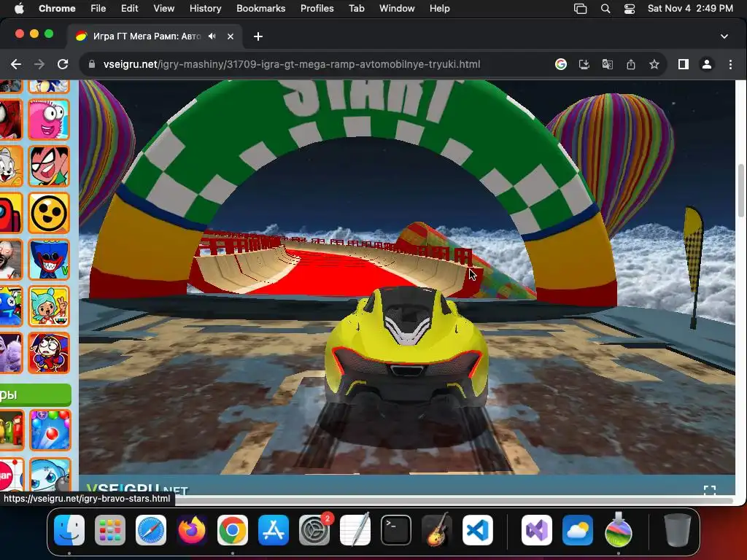Open the Chrome application menu
Screen dimensions: 747x560
(x=57, y=9)
